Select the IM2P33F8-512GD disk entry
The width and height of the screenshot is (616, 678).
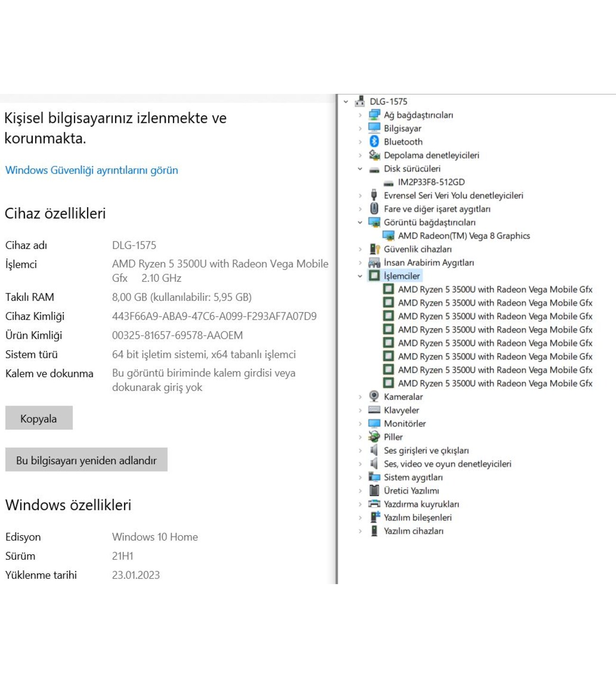431,182
